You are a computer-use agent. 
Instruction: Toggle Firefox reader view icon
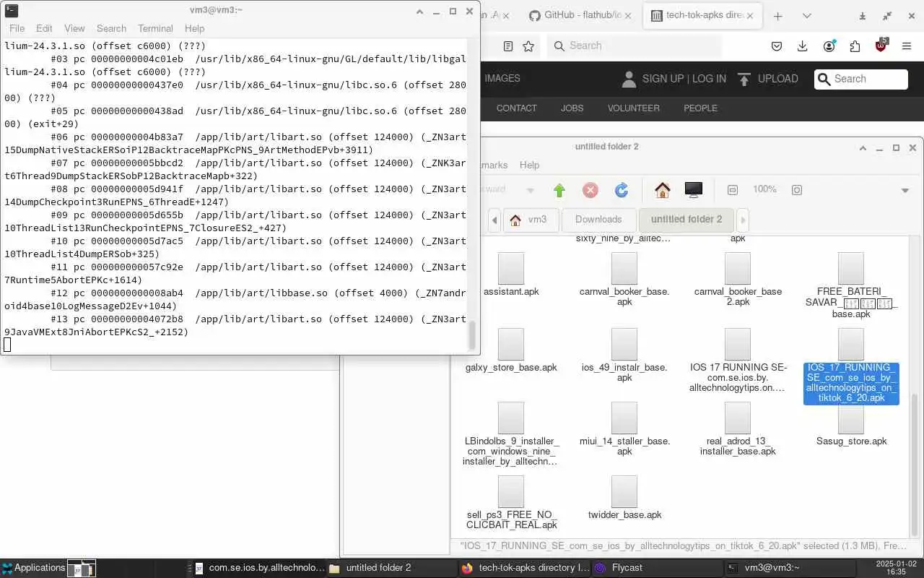click(508, 46)
